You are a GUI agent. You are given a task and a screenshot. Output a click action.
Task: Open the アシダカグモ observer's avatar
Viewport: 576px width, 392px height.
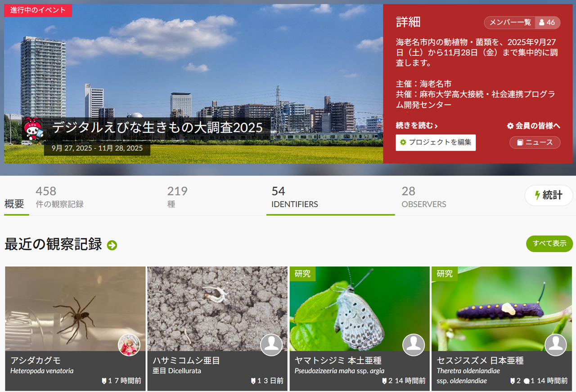click(x=129, y=345)
